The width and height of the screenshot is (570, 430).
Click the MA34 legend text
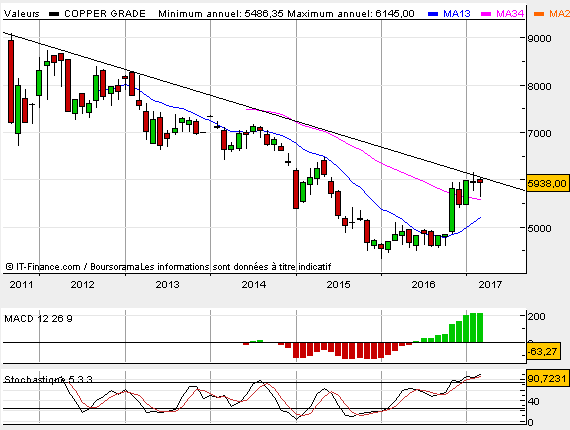tap(510, 14)
